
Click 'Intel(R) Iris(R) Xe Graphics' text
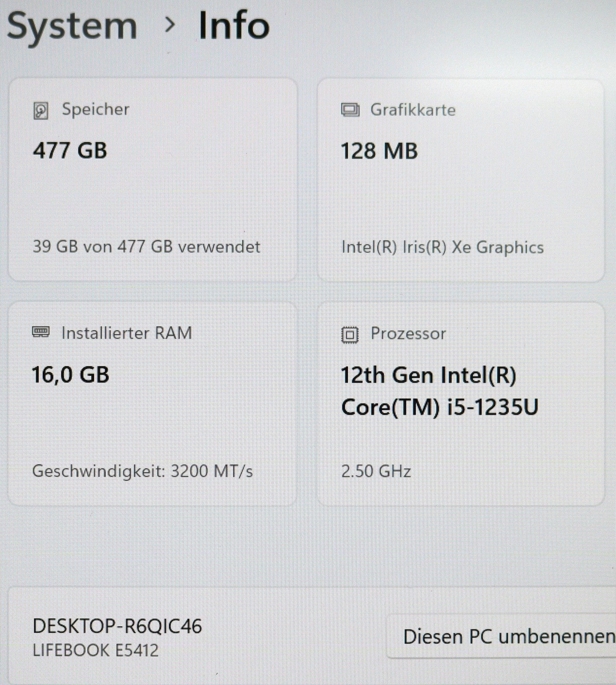(x=442, y=248)
